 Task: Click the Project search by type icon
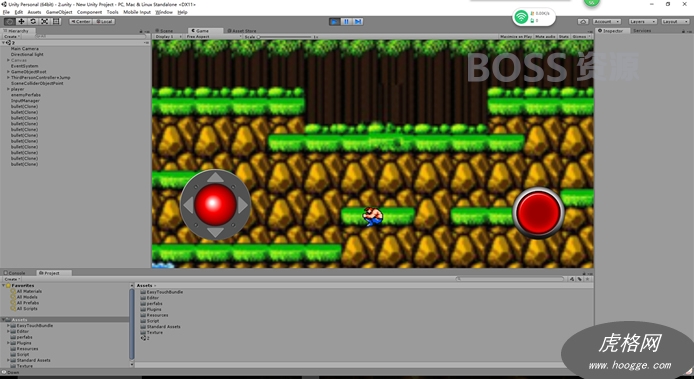coord(572,279)
